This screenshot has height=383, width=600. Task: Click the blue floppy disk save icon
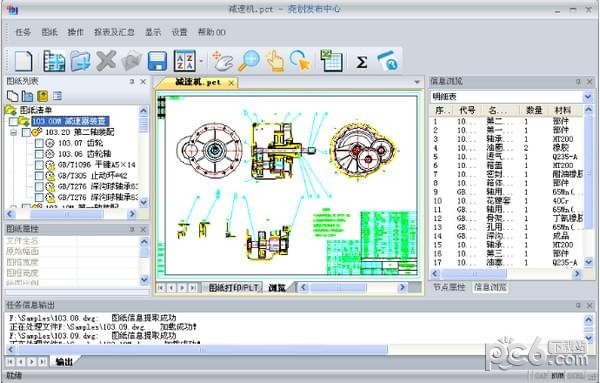(157, 61)
